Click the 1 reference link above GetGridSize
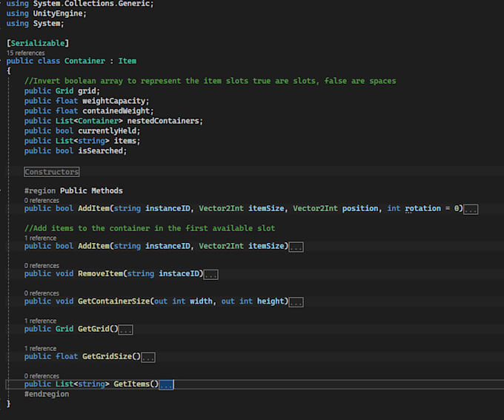504x420 pixels. 40,348
